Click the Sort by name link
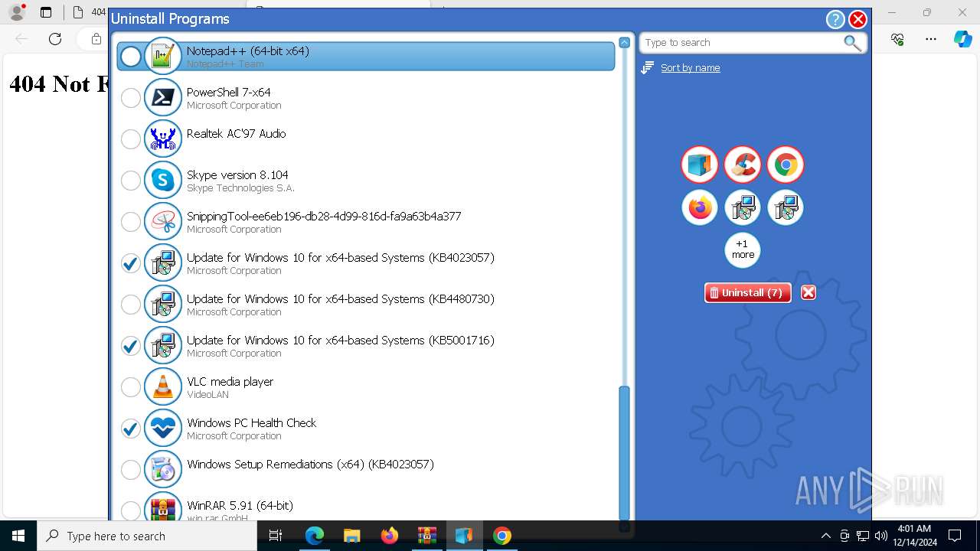 click(691, 68)
